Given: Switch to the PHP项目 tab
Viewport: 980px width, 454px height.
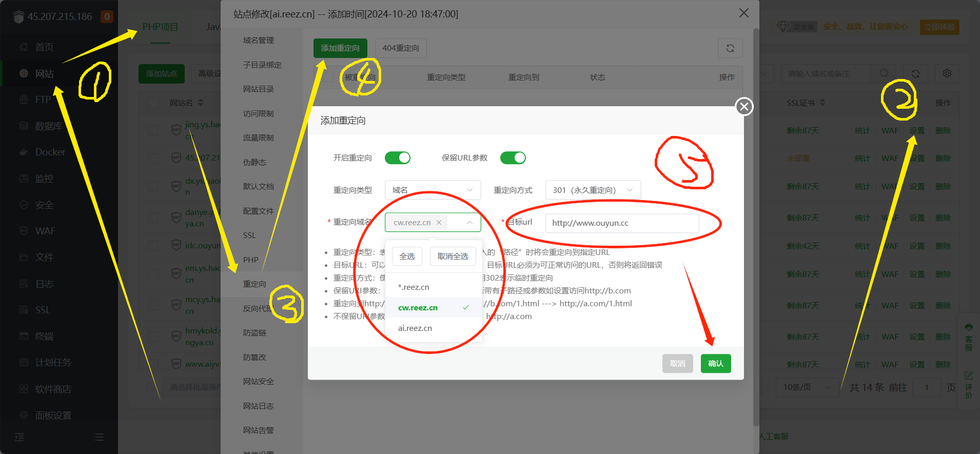Looking at the screenshot, I should click(160, 27).
